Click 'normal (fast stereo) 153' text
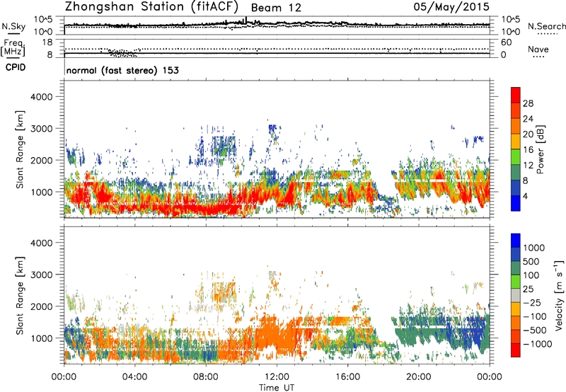Image resolution: width=566 pixels, height=392 pixels. pos(122,70)
